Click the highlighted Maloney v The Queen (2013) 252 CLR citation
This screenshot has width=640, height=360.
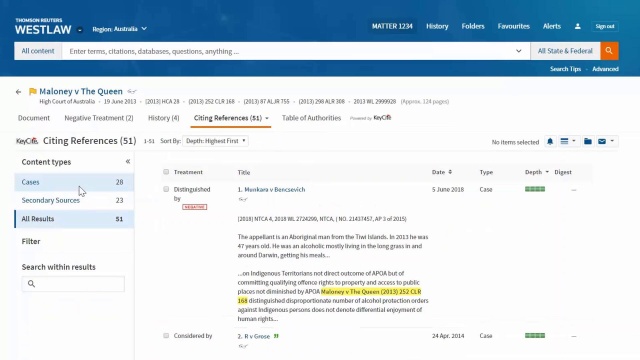[x=371, y=292]
